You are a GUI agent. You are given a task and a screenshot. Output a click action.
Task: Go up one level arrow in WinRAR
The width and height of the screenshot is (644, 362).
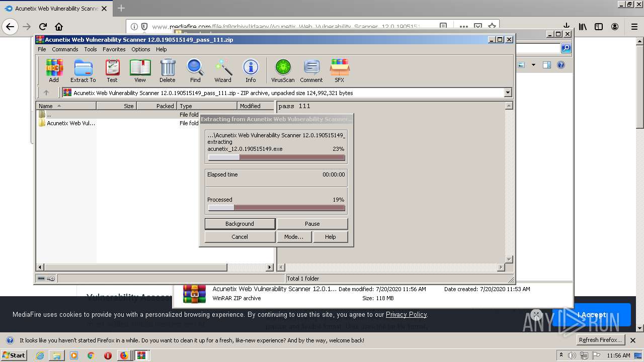(x=46, y=93)
